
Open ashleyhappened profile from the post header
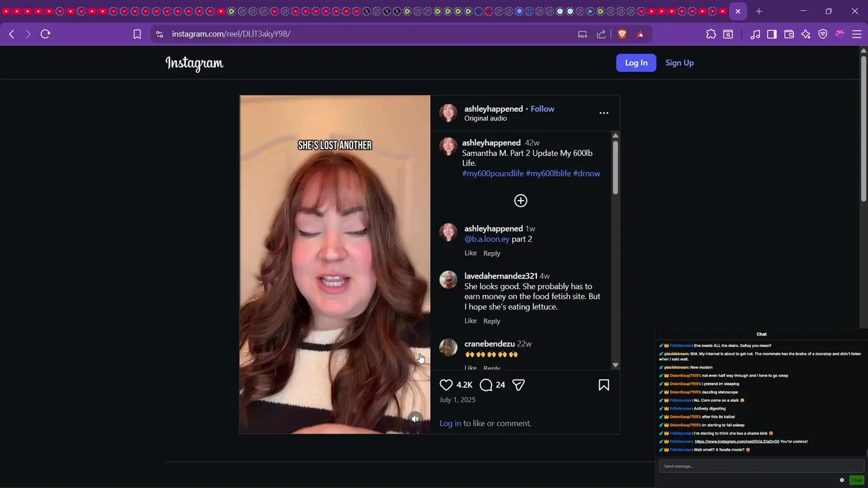(x=493, y=108)
